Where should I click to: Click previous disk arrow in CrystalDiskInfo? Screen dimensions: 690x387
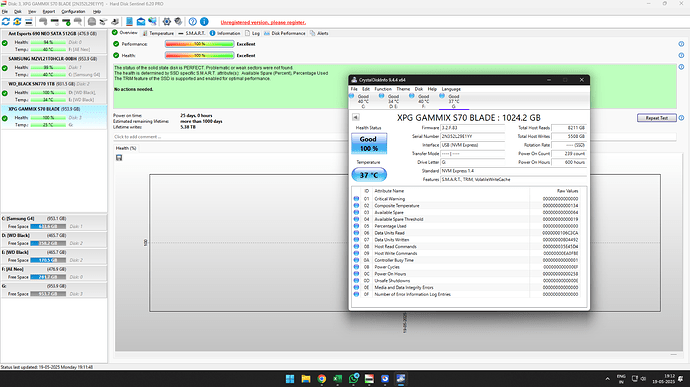tap(356, 117)
